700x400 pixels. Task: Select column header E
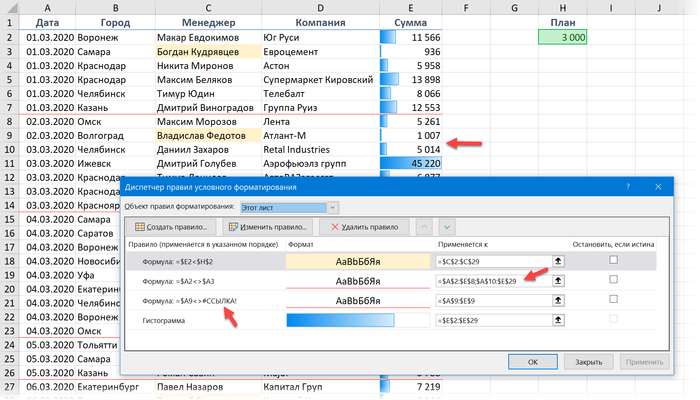(x=410, y=8)
